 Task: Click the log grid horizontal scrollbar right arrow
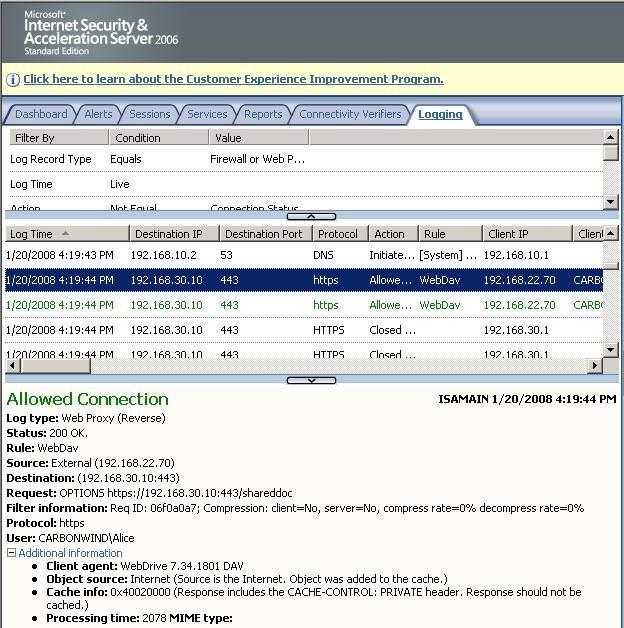[x=595, y=366]
